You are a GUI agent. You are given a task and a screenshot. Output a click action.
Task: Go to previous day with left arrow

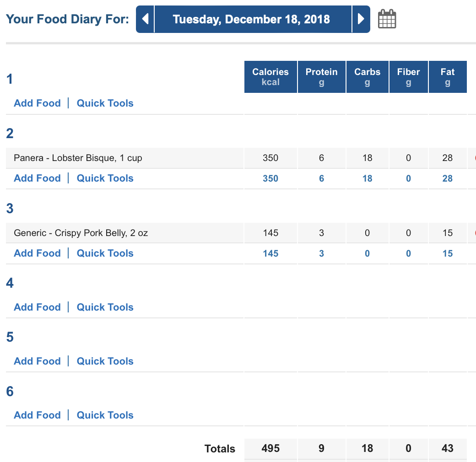[x=145, y=19]
